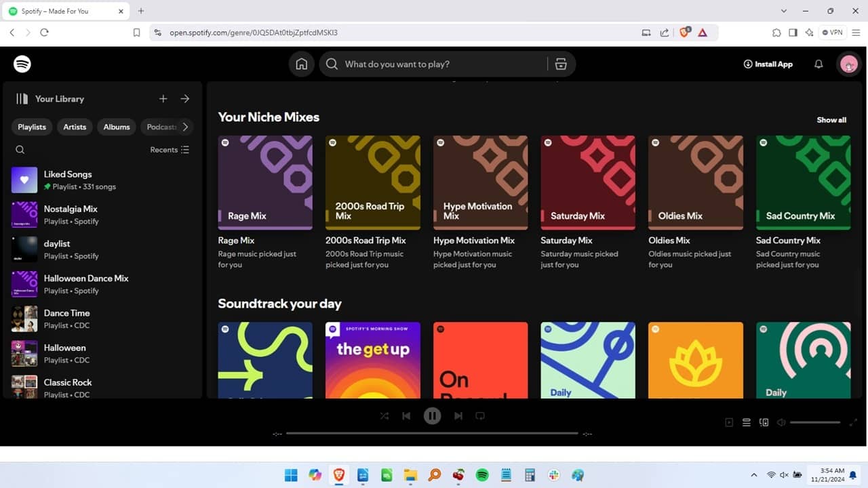Click the connect to a device icon
The height and width of the screenshot is (488, 868).
click(764, 422)
